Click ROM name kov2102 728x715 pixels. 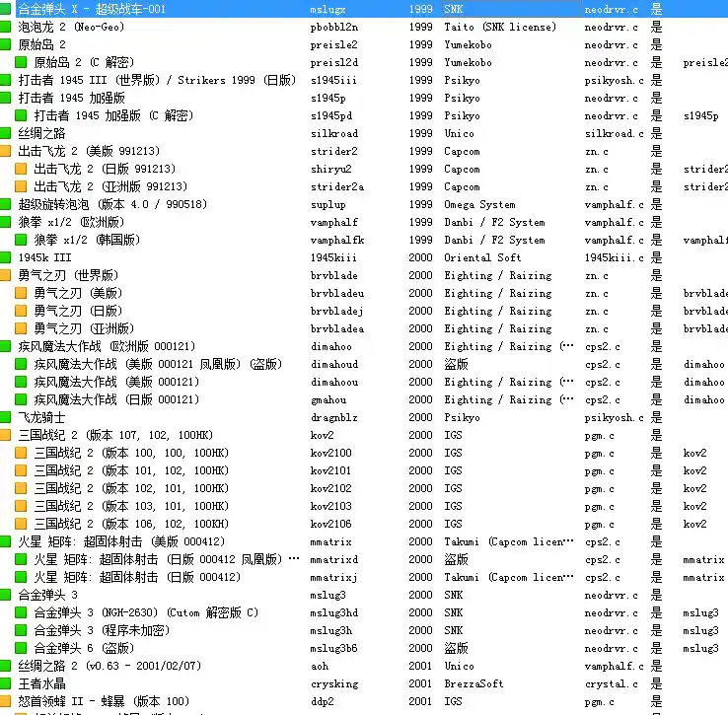coord(331,488)
